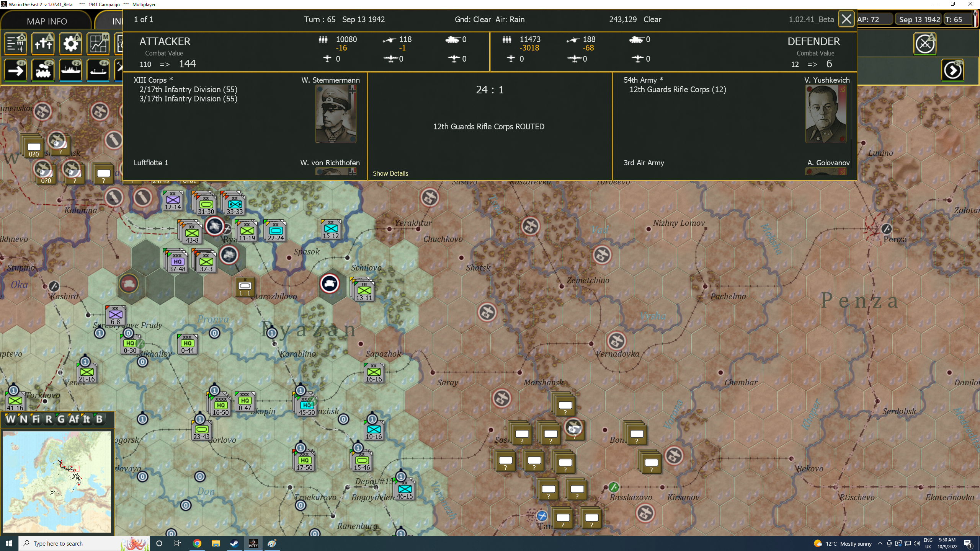Select 2/17th Infantry Division (55)
This screenshot has width=980, height=551.
tap(188, 90)
